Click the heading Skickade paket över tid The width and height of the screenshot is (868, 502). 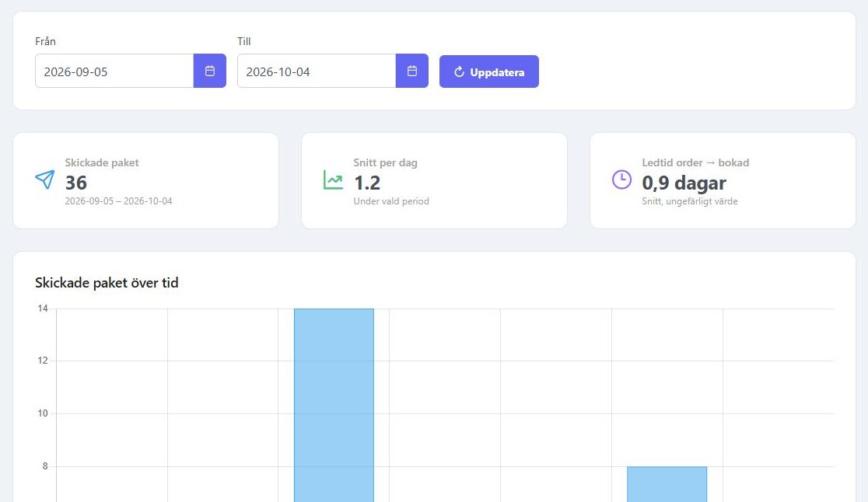pos(107,283)
